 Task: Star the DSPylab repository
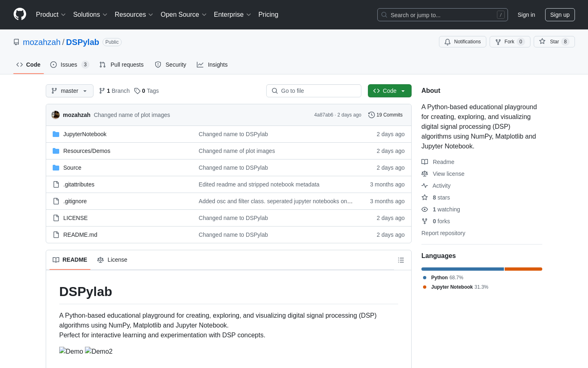pos(554,42)
